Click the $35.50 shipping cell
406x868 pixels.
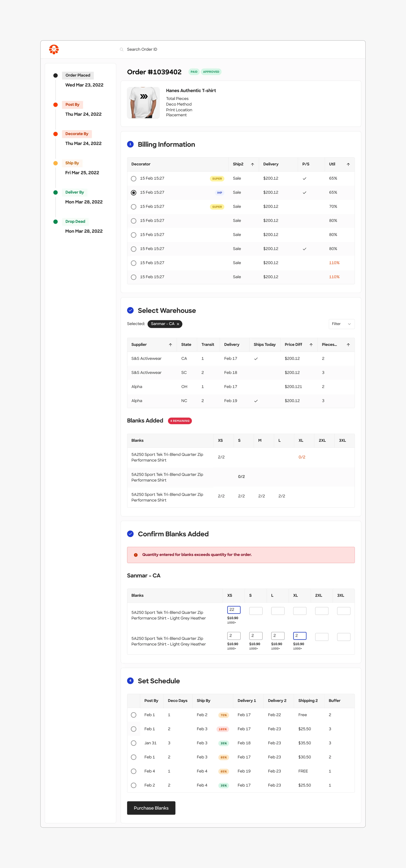[x=304, y=743]
